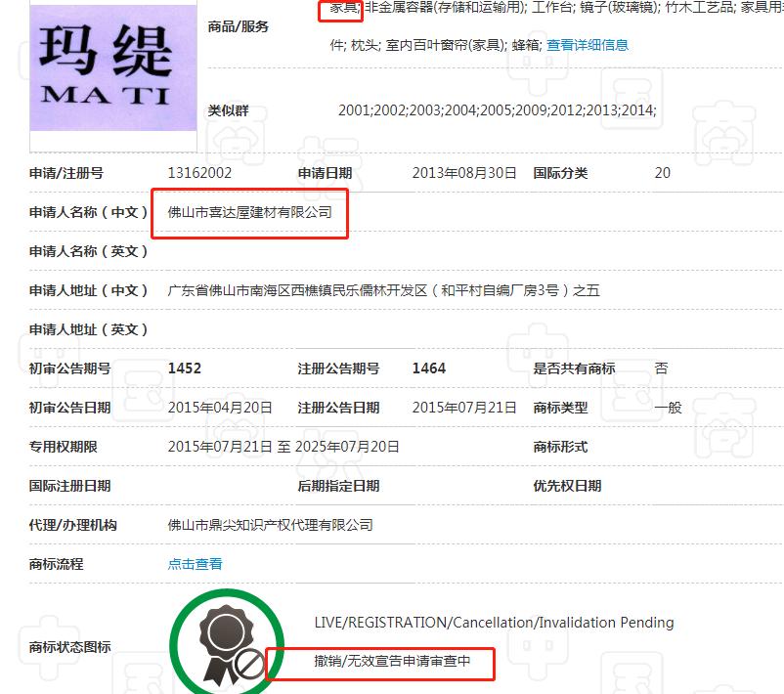Viewport: 784px width, 694px height.
Task: Click 点击查看 to view trademark process
Action: click(x=194, y=564)
